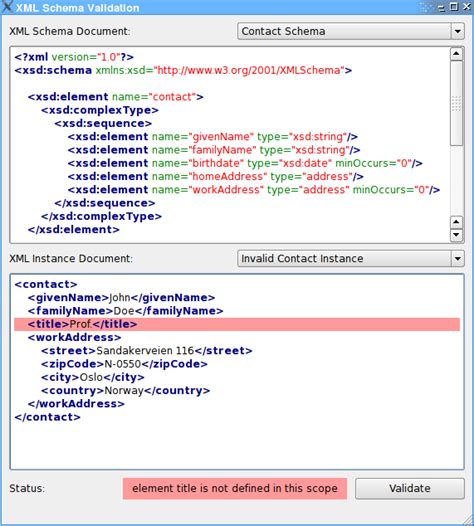The width and height of the screenshot is (474, 526).
Task: Click the closing /xsd:element line
Action: click(73, 230)
